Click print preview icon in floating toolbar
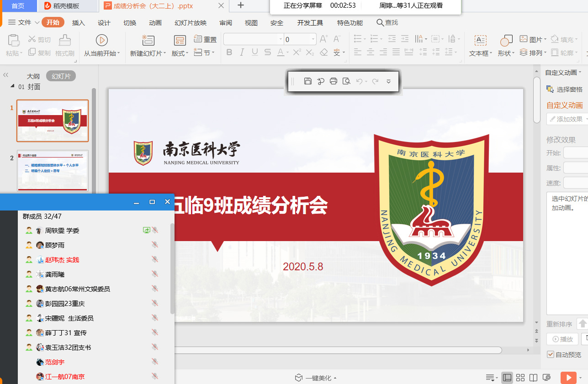The image size is (588, 384). pos(346,81)
